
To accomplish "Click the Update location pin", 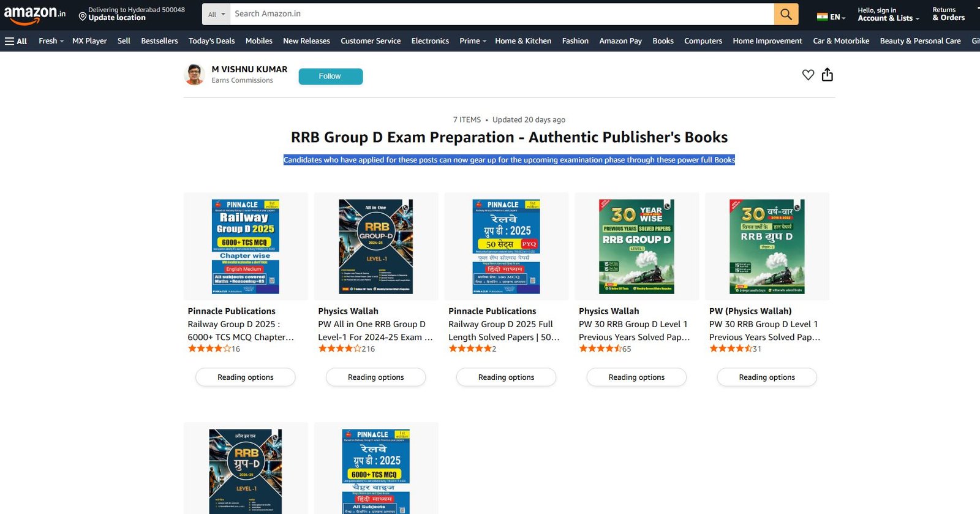I will pyautogui.click(x=83, y=17).
